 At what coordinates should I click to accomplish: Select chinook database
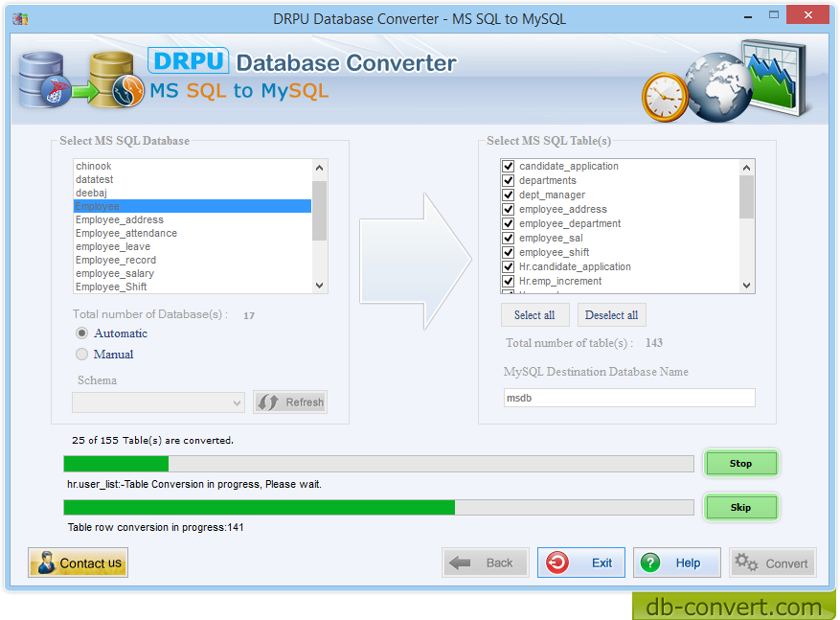click(x=193, y=166)
